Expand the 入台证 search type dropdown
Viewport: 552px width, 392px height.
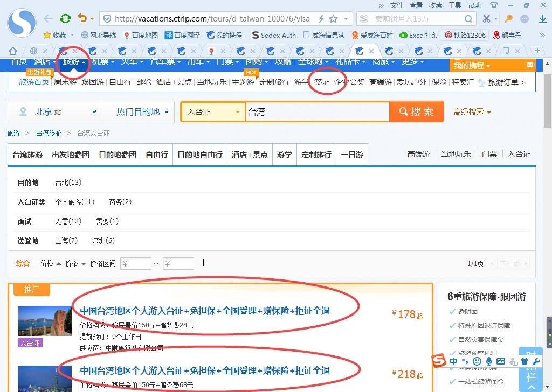pos(213,112)
